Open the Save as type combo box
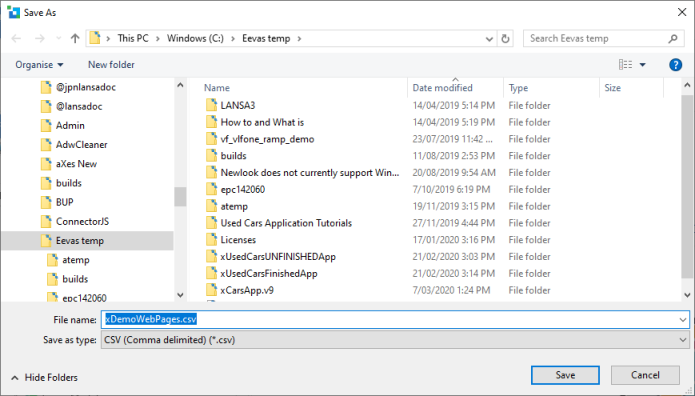This screenshot has width=695, height=396. coord(395,340)
